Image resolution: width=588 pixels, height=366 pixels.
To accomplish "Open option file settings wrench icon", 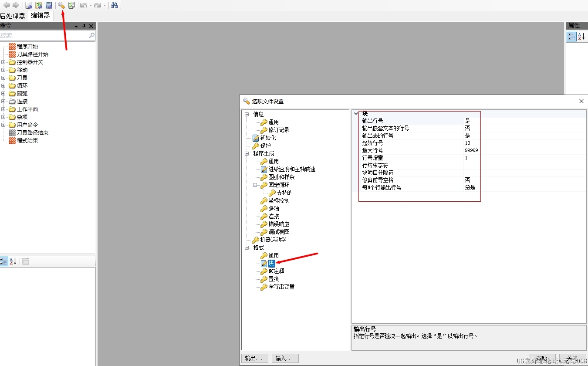I will (61, 5).
